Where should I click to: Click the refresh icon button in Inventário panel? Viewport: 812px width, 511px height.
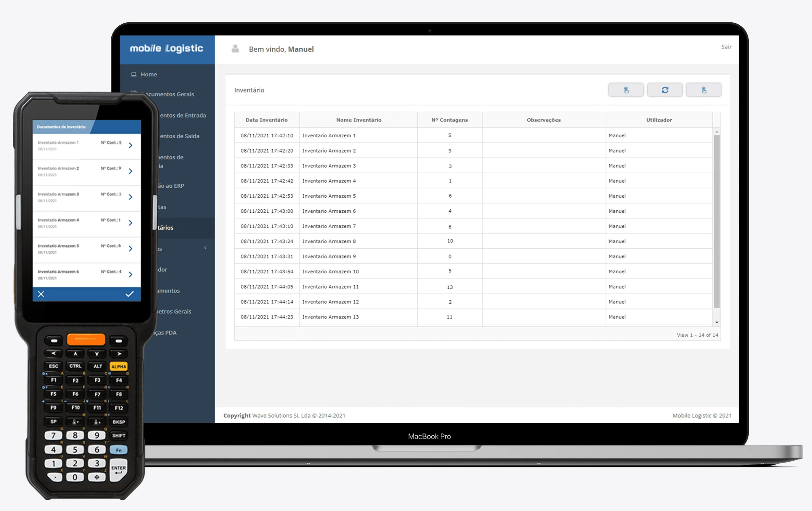coord(665,90)
